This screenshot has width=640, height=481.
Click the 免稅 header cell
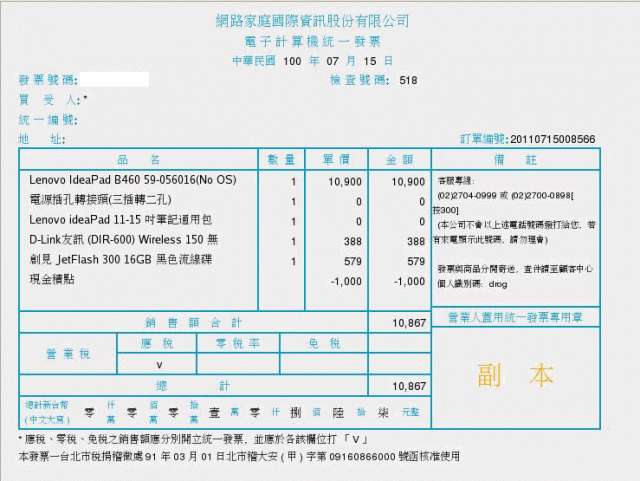(324, 343)
